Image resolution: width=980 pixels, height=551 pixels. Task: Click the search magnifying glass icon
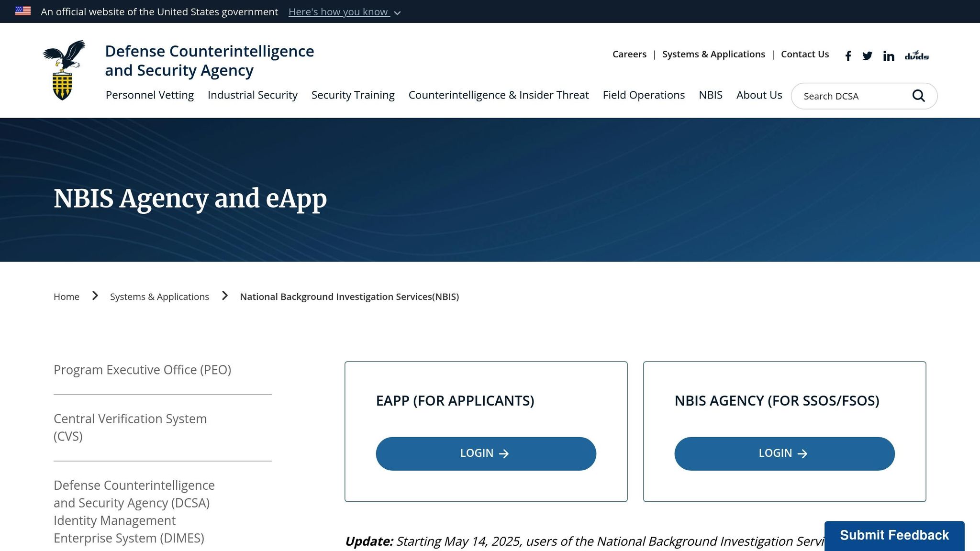point(918,96)
